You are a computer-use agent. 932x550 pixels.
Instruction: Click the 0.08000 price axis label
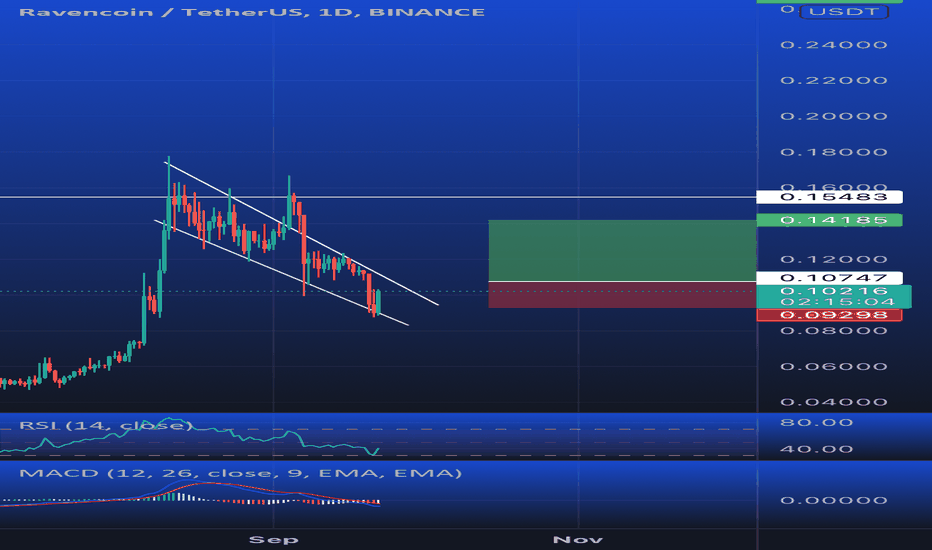coord(834,331)
